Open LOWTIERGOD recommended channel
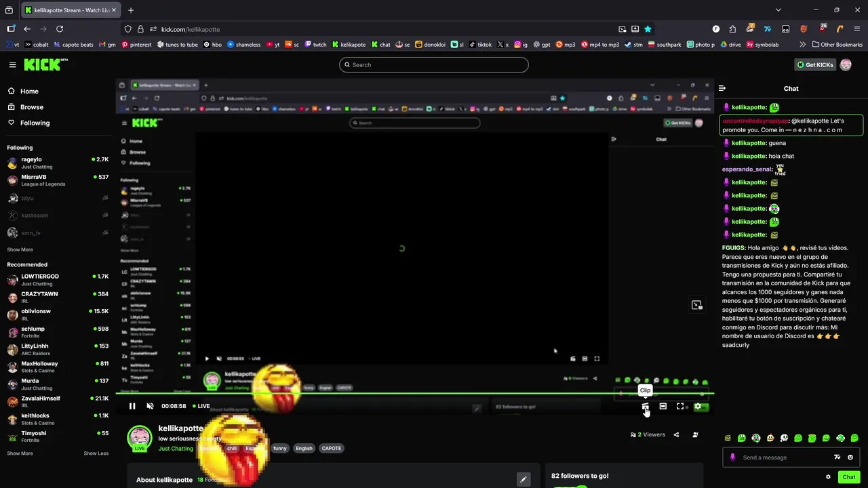Viewport: 868px width, 488px height. click(58, 280)
